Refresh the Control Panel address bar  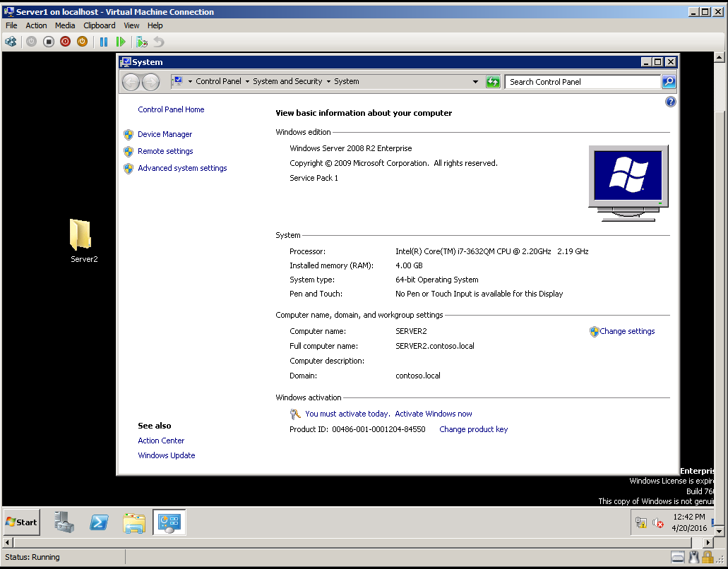pos(493,82)
